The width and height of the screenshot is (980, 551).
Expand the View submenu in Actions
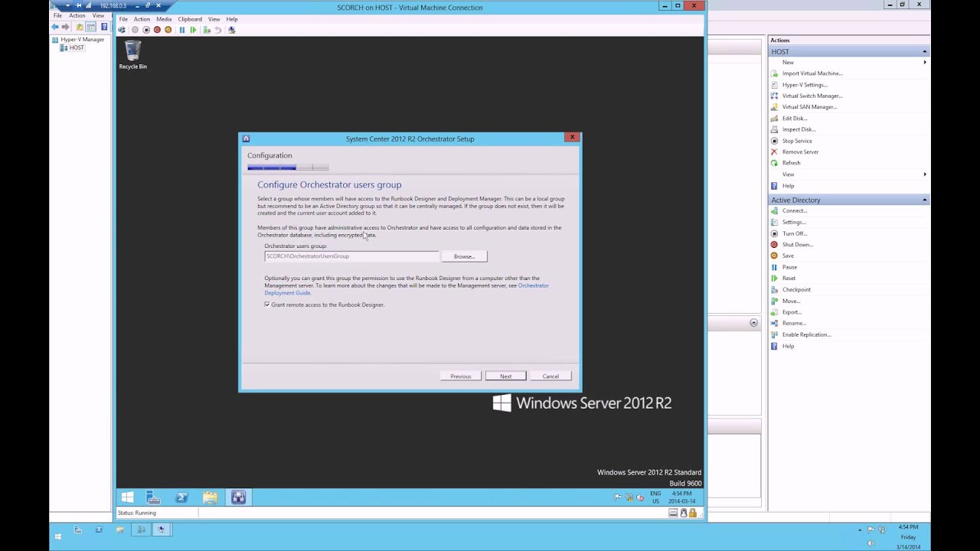[925, 174]
